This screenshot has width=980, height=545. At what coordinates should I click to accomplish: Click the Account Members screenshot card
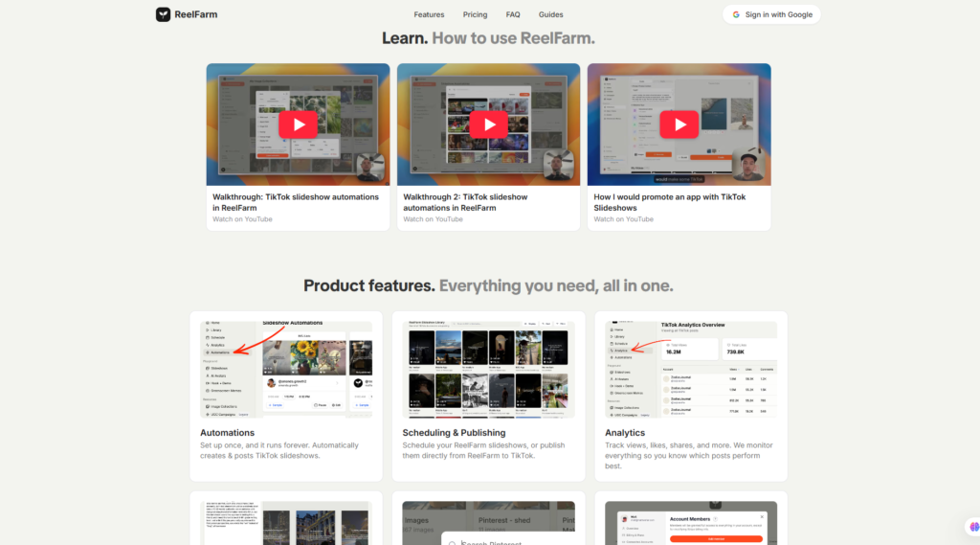(x=691, y=523)
